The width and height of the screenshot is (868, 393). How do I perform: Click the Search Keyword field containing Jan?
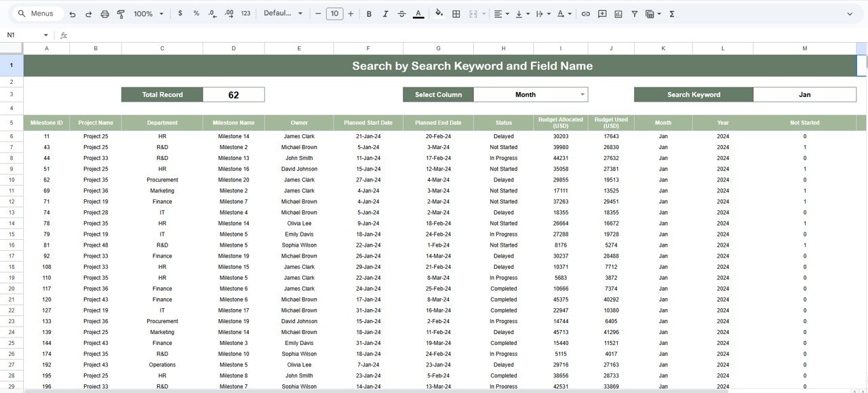[x=804, y=94]
